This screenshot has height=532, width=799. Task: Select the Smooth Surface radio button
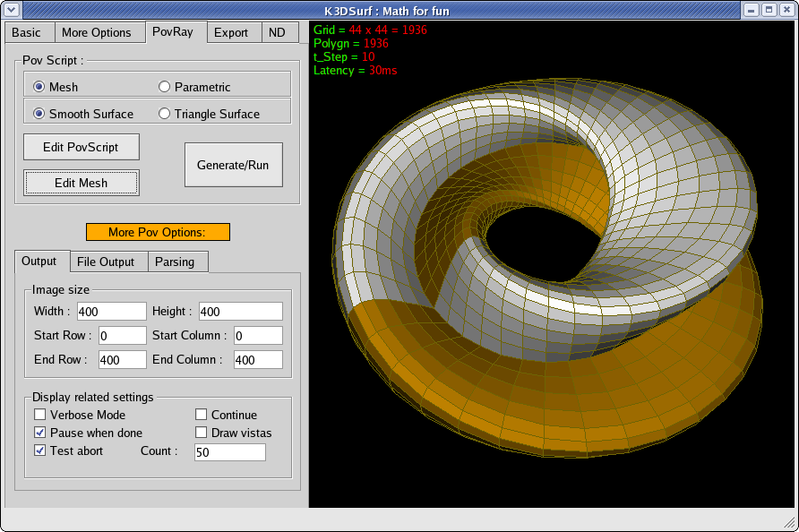39,114
